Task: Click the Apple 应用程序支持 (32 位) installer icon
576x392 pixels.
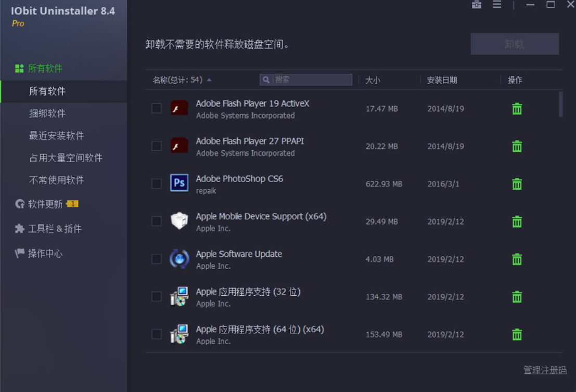Action: 180,296
